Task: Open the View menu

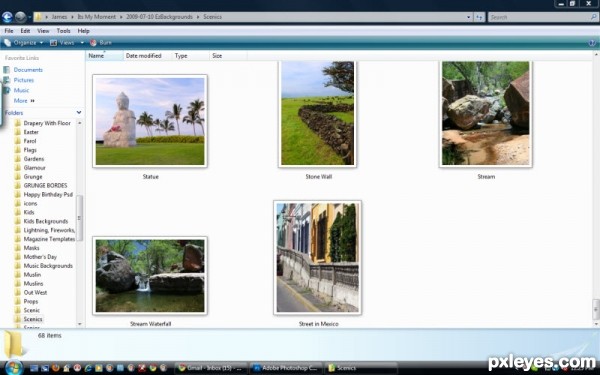Action: point(43,31)
